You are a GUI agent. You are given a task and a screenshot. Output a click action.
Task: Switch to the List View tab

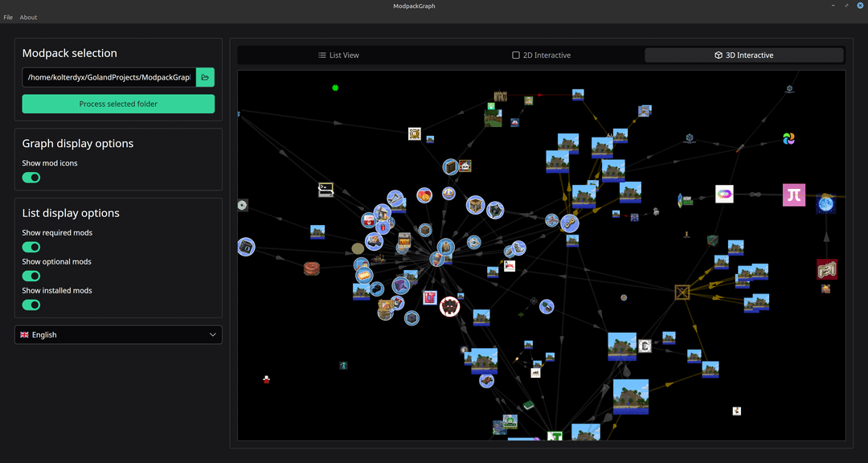(x=338, y=55)
